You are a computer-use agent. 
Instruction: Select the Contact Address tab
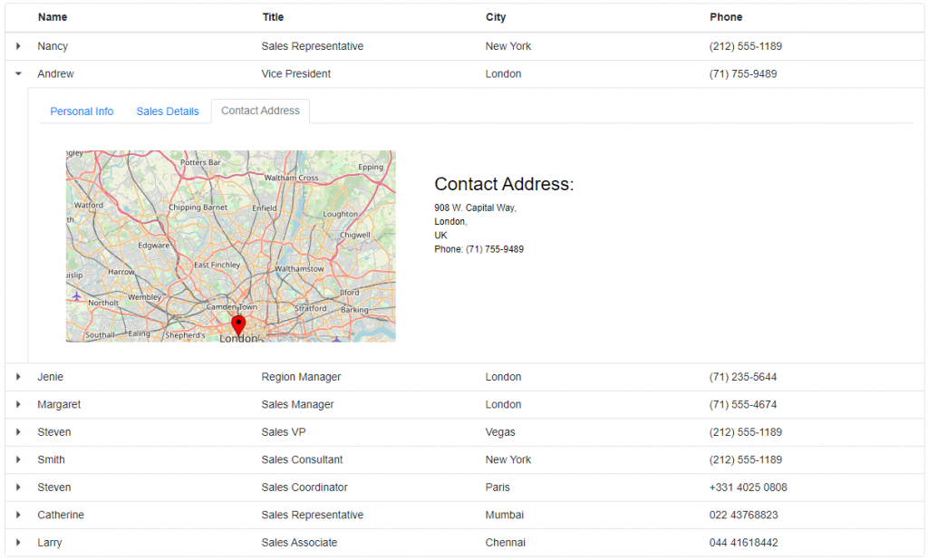coord(259,111)
